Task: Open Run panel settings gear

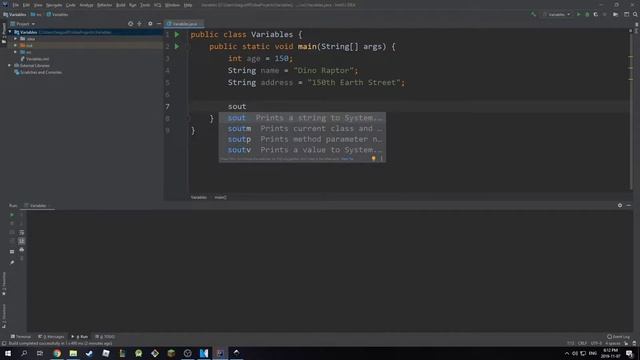Action: [x=620, y=205]
